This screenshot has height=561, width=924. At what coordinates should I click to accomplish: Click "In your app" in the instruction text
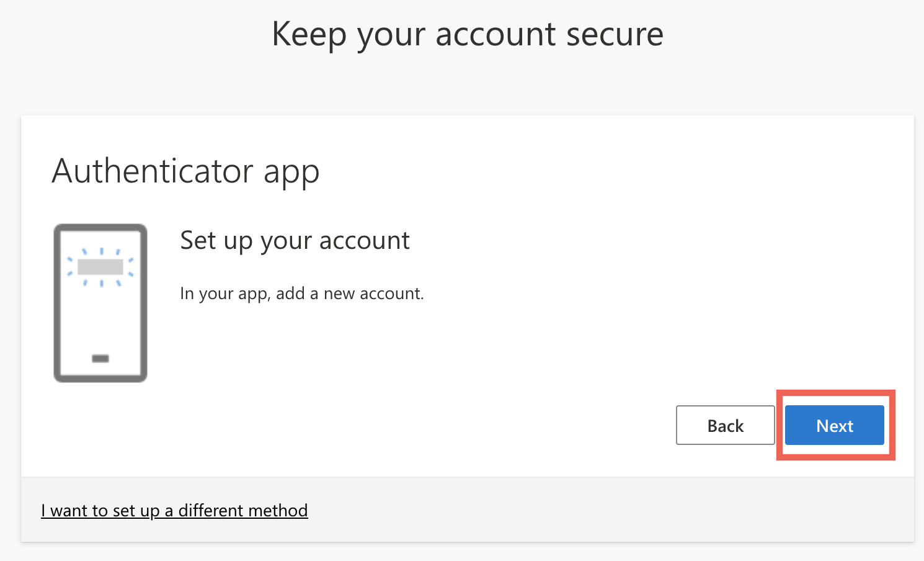[x=224, y=293]
